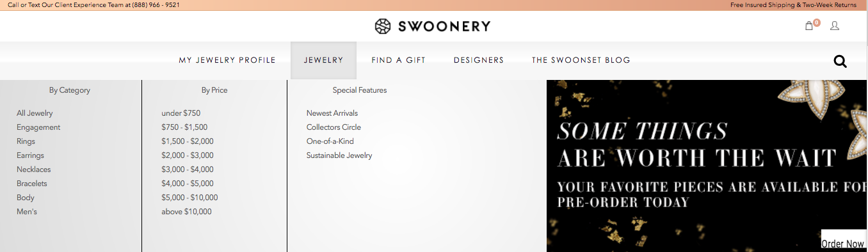Click the user account profile icon
This screenshot has height=252, width=868.
click(835, 26)
